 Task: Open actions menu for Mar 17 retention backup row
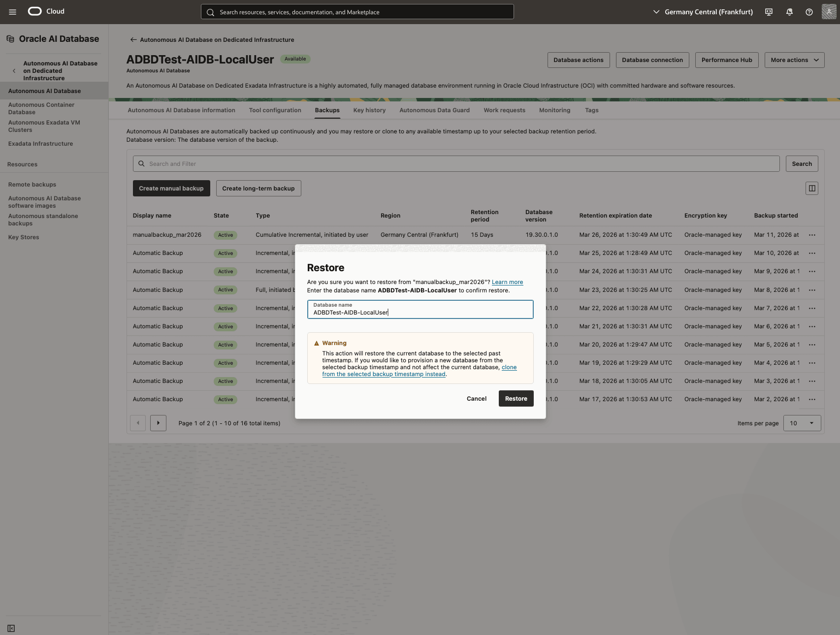(812, 399)
